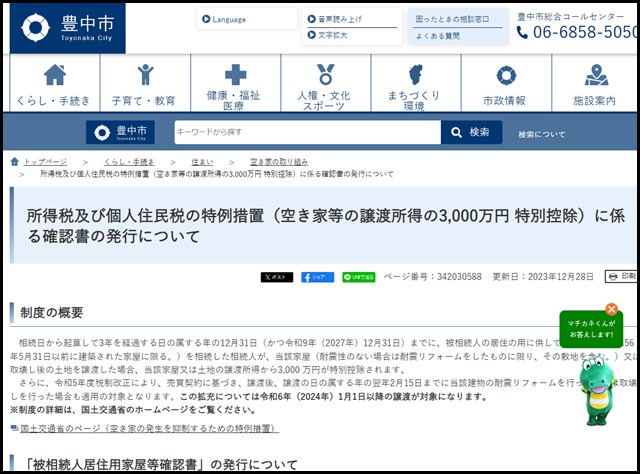Open 国土交通省のページ link
Screen dimensions: 640x474
[149, 428]
